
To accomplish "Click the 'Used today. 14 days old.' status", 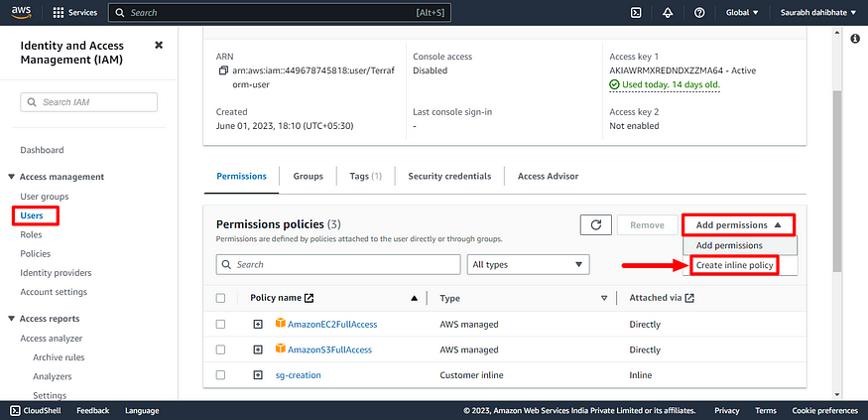I will 665,84.
